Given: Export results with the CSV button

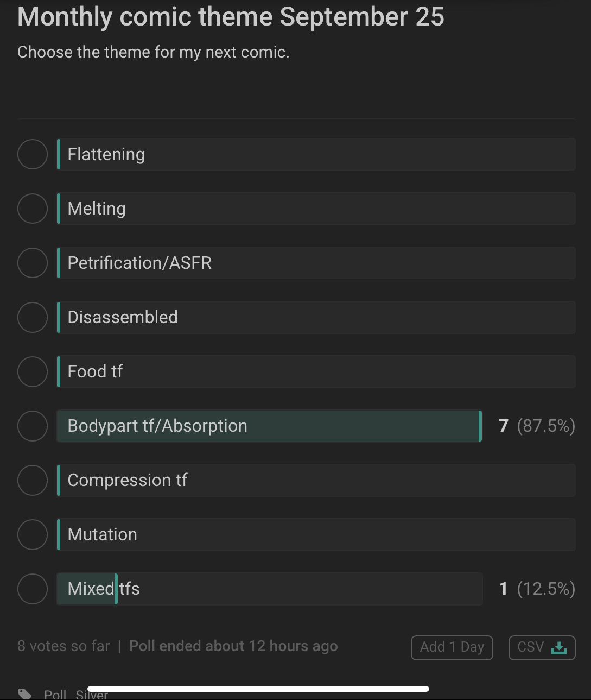Looking at the screenshot, I should [x=542, y=647].
